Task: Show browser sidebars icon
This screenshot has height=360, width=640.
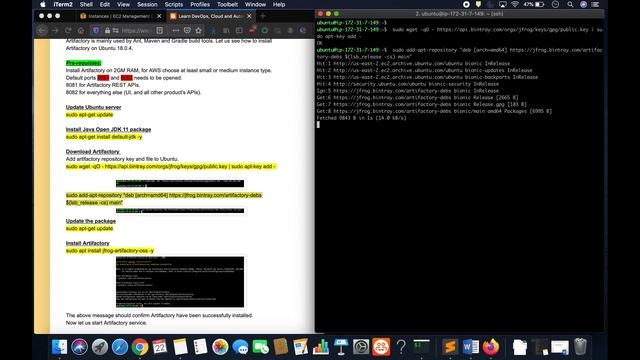Action: tap(239, 31)
